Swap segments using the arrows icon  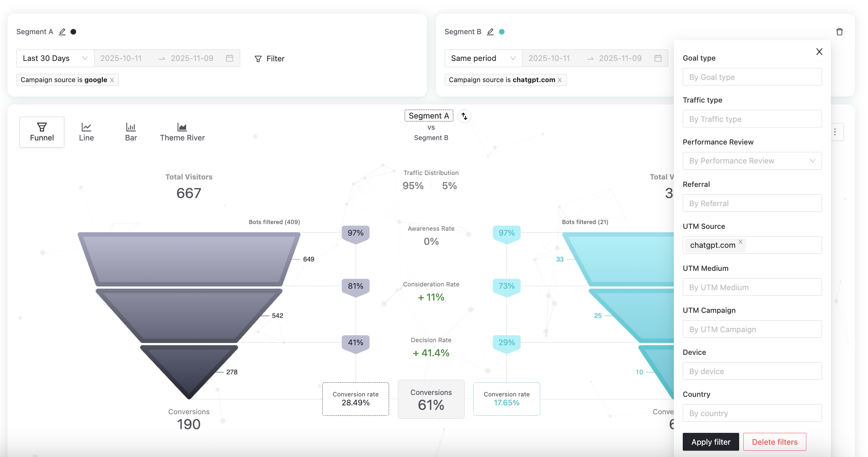(x=464, y=116)
